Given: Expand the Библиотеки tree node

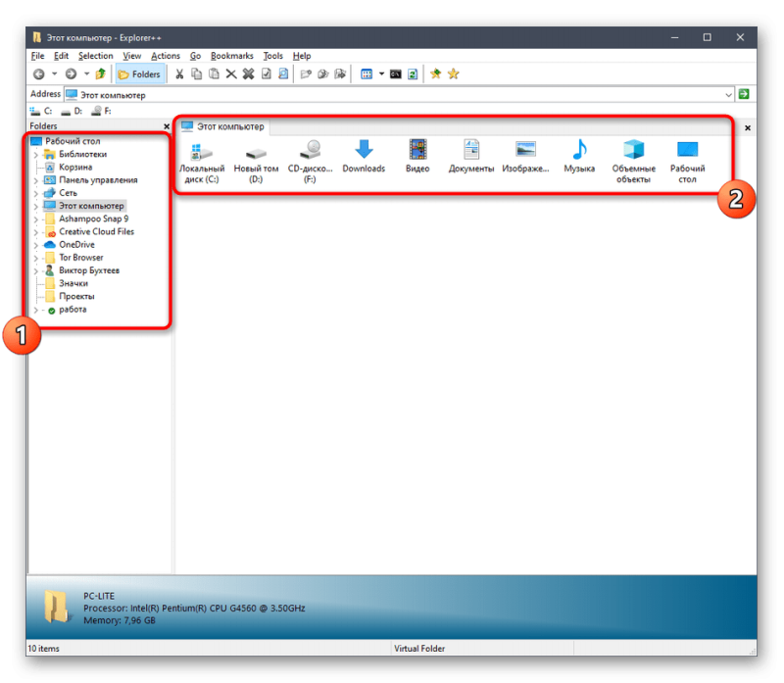Looking at the screenshot, I should [x=36, y=155].
